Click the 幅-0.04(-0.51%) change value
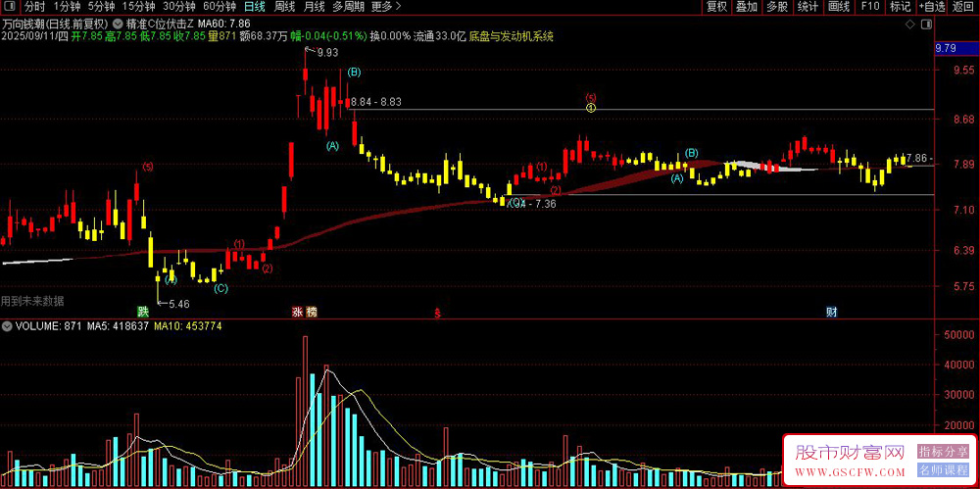The height and width of the screenshot is (489, 980). pos(328,36)
